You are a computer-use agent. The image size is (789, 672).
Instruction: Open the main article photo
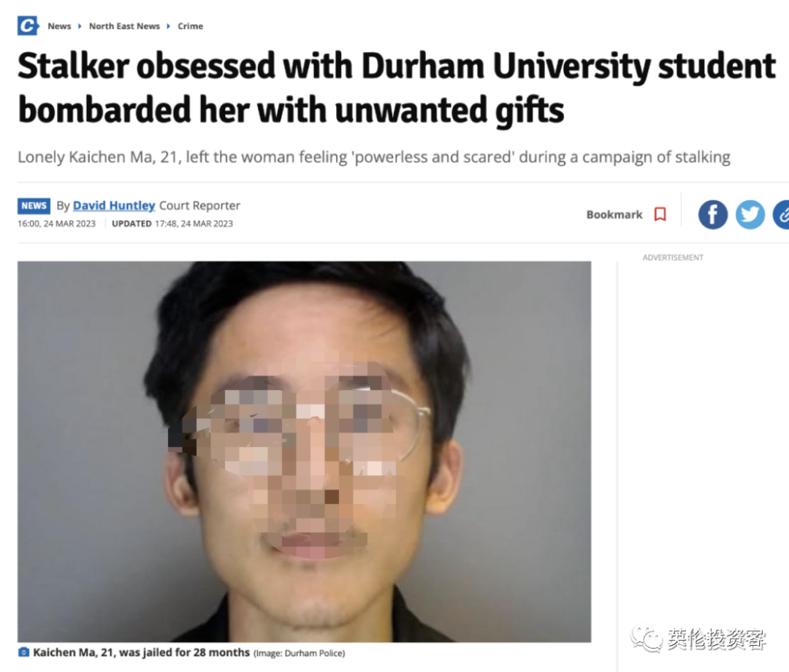(305, 451)
